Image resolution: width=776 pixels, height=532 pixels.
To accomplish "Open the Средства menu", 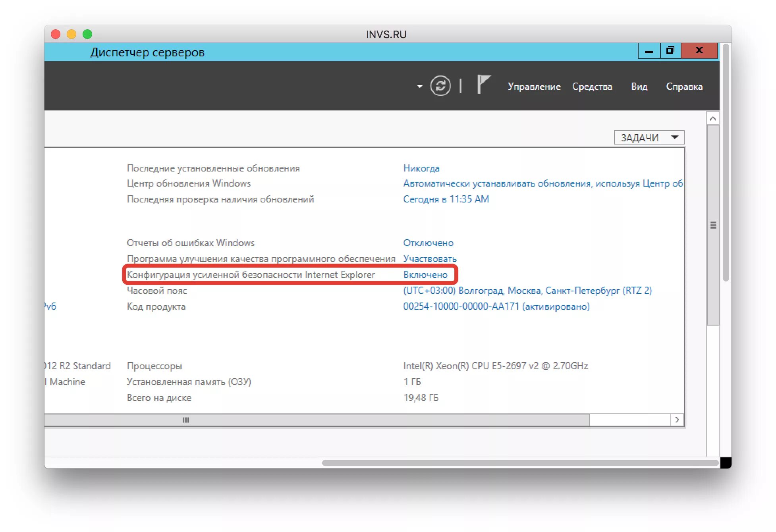I will coord(592,87).
